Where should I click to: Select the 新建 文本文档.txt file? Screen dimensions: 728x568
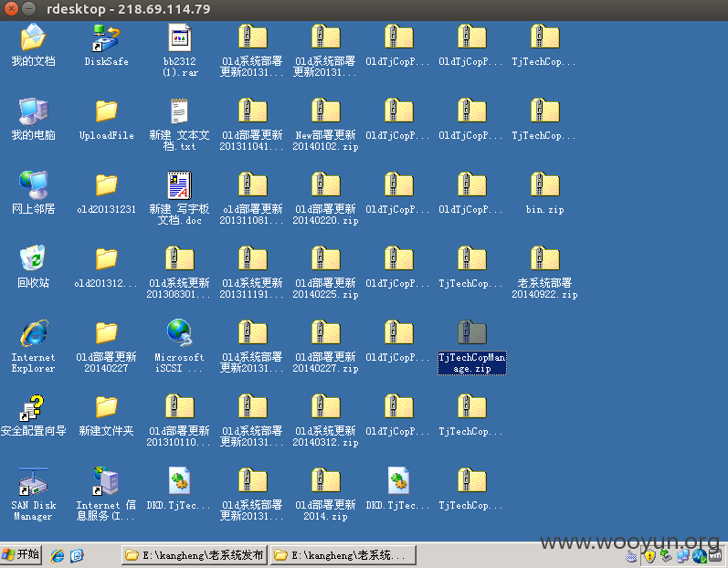pyautogui.click(x=180, y=124)
